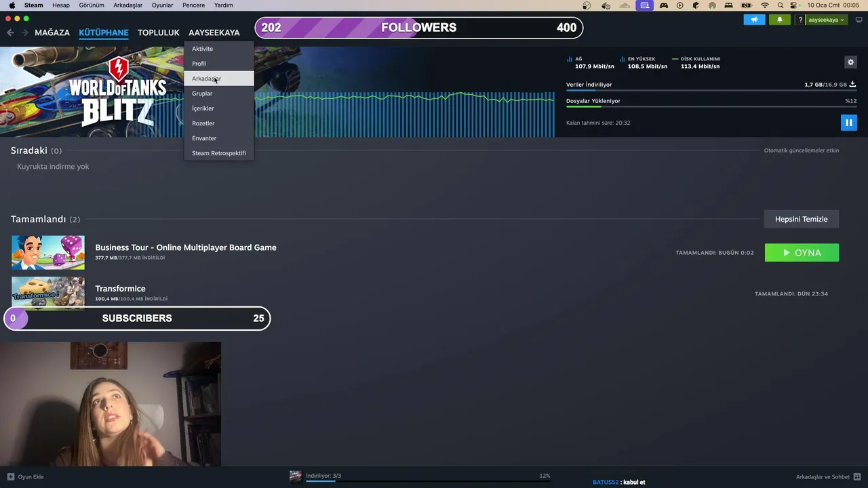
Task: Click the date and time in the menu bar
Action: pyautogui.click(x=833, y=5)
